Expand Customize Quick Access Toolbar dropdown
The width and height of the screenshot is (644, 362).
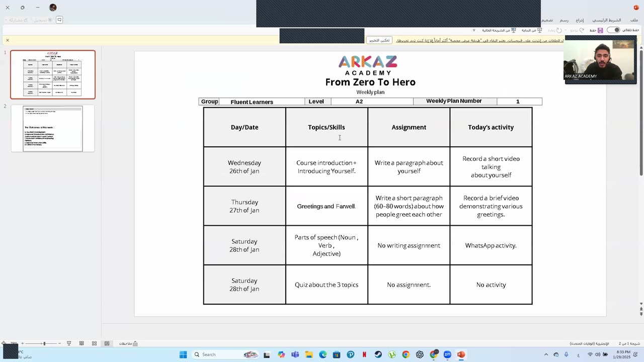473,30
